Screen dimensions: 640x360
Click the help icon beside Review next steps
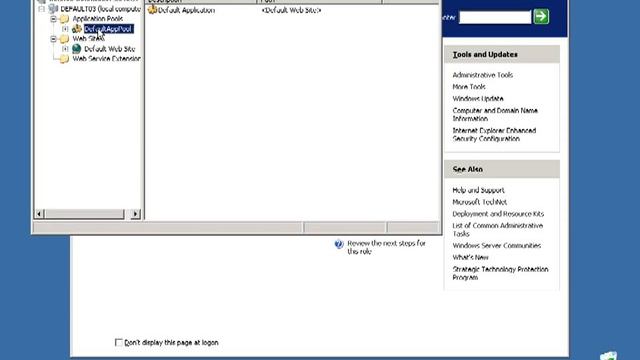click(339, 244)
